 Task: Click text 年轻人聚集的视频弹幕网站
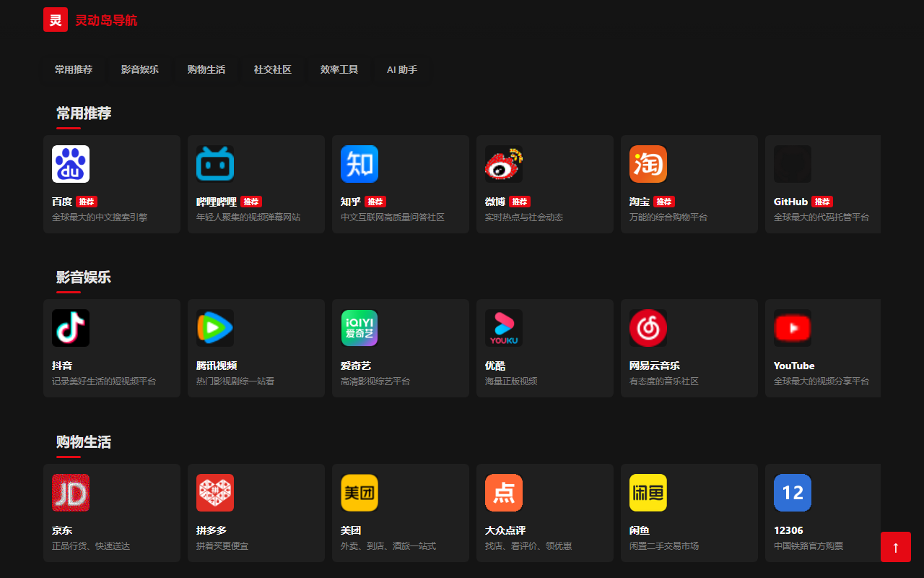[x=248, y=217]
